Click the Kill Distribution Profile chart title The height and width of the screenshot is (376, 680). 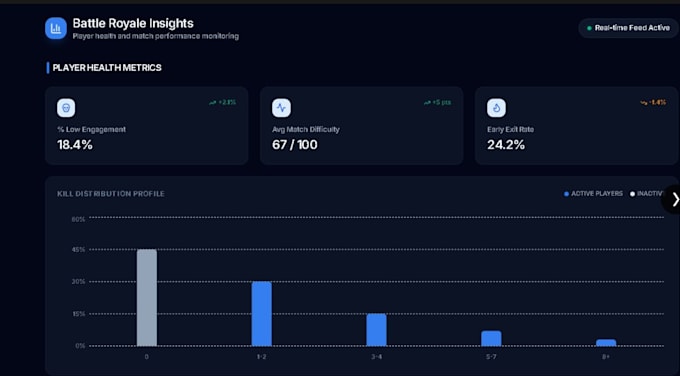(x=111, y=194)
